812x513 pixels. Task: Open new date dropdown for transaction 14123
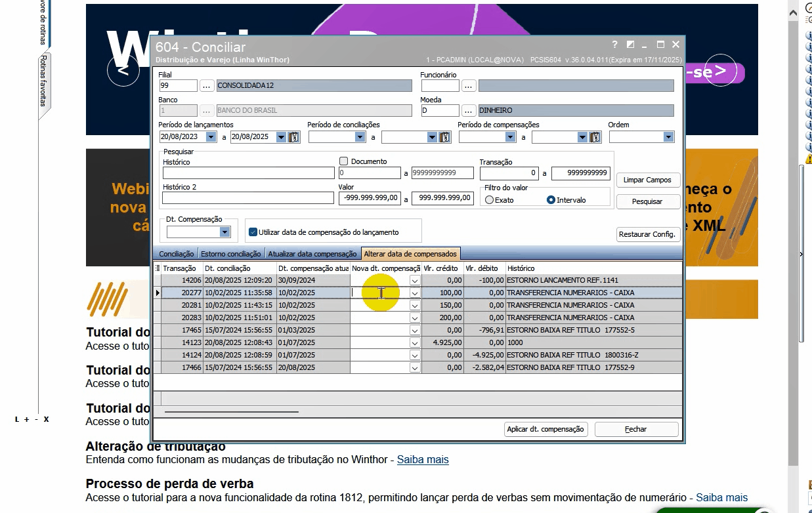(415, 342)
